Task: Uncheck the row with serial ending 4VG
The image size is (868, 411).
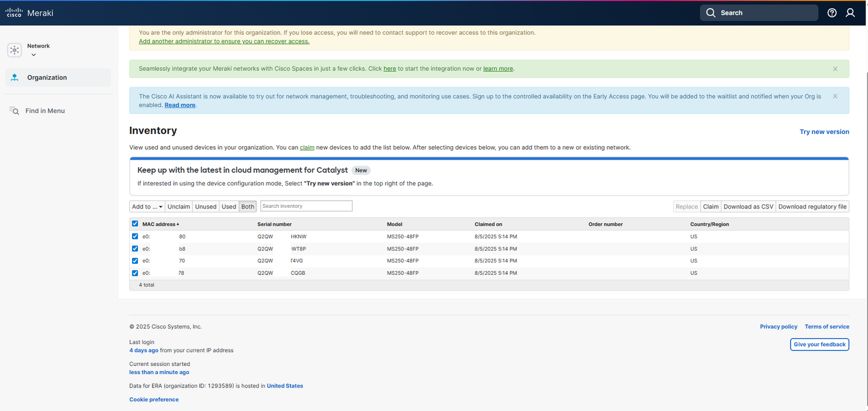Action: (x=135, y=261)
